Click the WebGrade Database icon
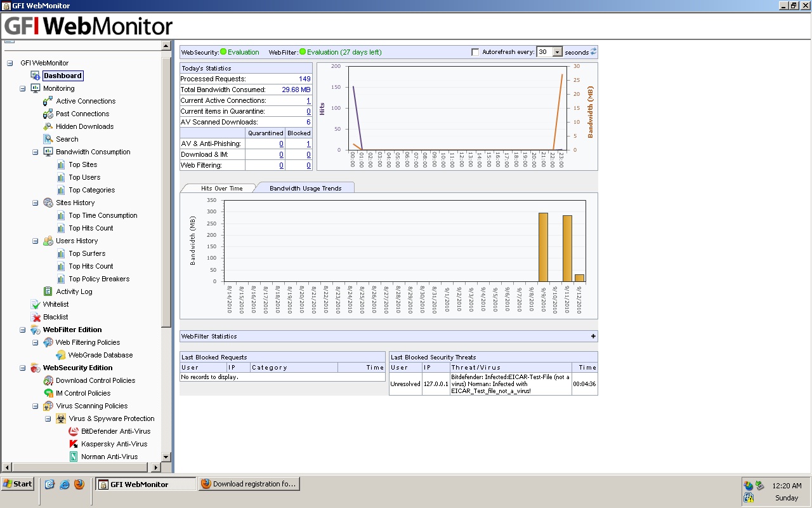 point(61,355)
